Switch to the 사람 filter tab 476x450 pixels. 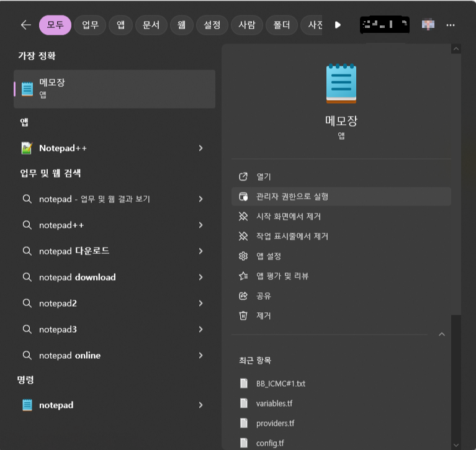247,25
